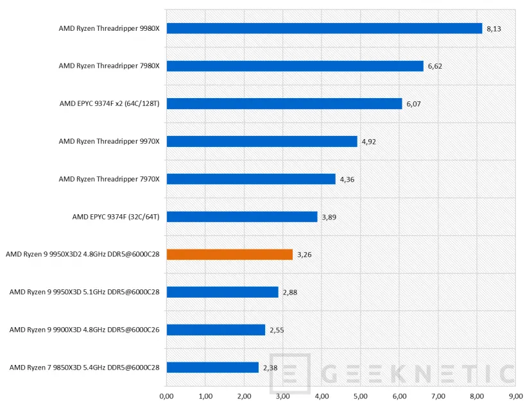Click axis tick label 3,00

pyautogui.click(x=283, y=396)
